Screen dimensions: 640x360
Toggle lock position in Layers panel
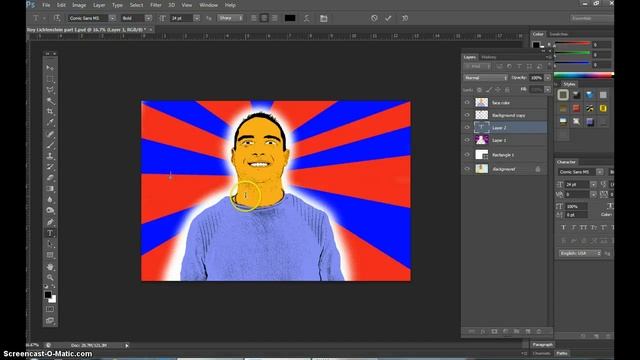pos(498,90)
